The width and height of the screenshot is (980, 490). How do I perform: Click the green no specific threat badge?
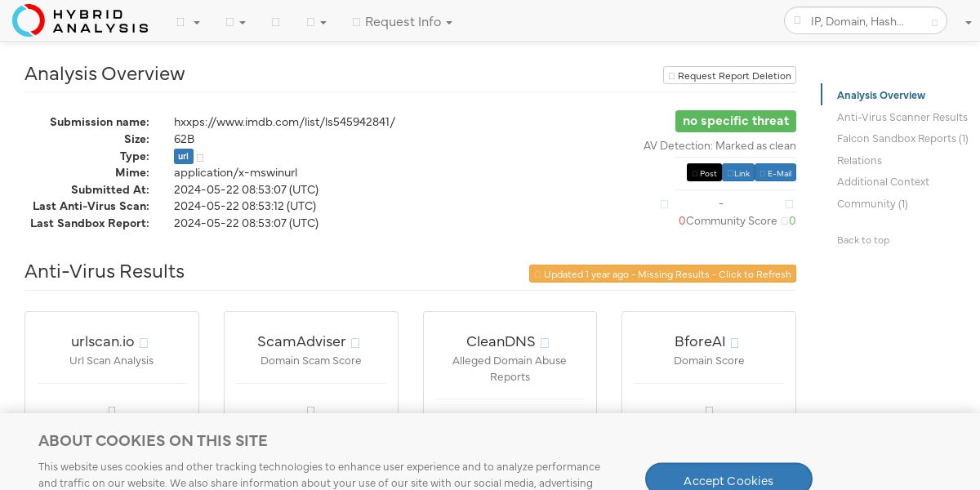coord(736,121)
